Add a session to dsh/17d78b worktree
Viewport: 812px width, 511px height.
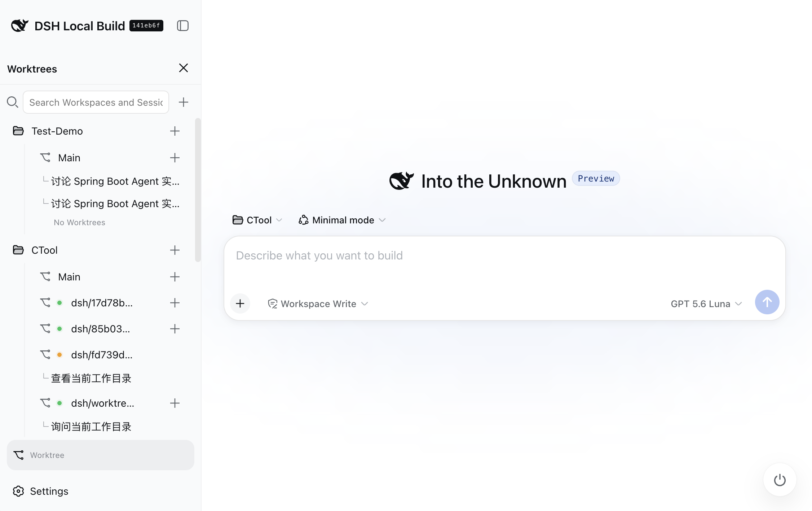click(175, 303)
